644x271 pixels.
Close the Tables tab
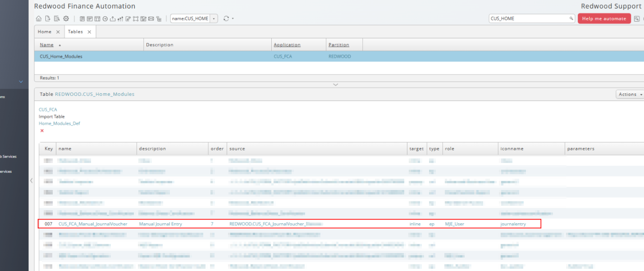click(x=89, y=32)
